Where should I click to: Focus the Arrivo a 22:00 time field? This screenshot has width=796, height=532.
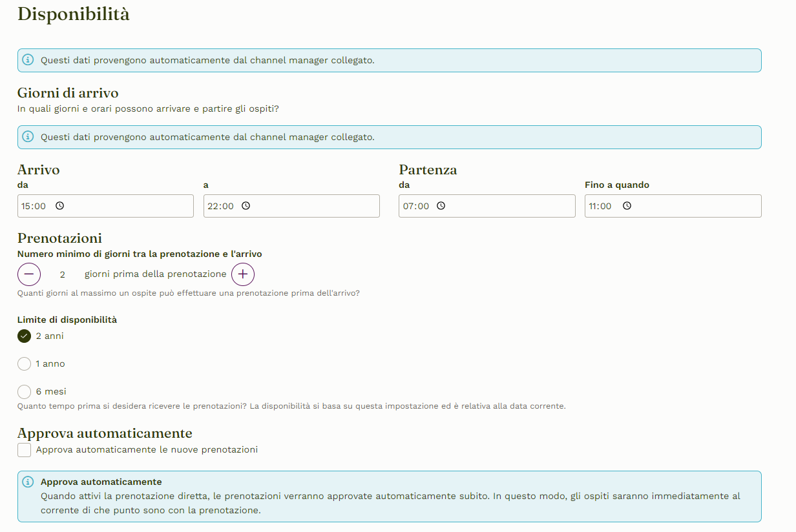(x=291, y=206)
